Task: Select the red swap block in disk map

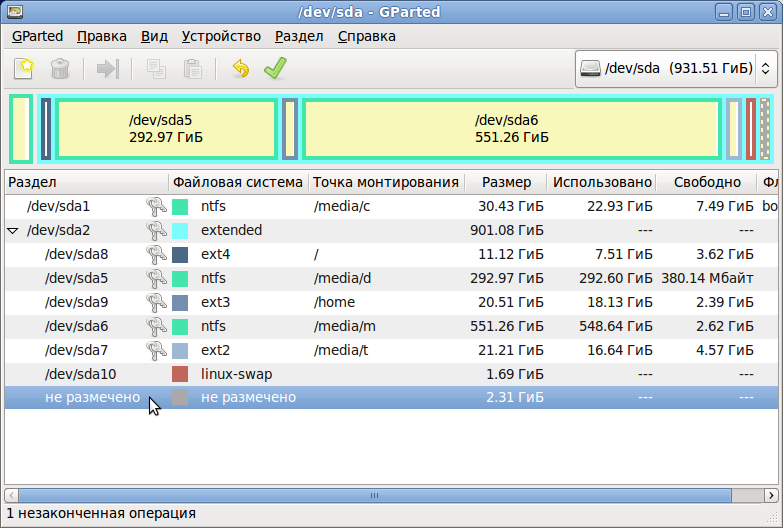Action: pyautogui.click(x=751, y=129)
